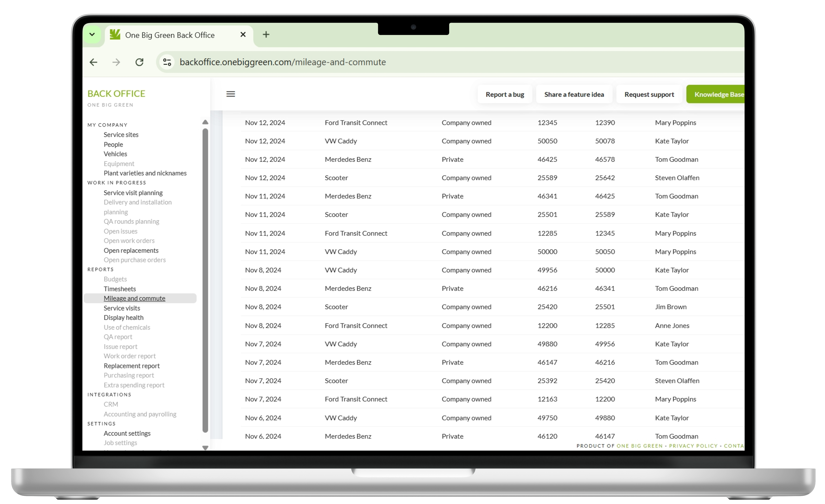Reload the page
This screenshot has height=504, width=825.
point(139,62)
